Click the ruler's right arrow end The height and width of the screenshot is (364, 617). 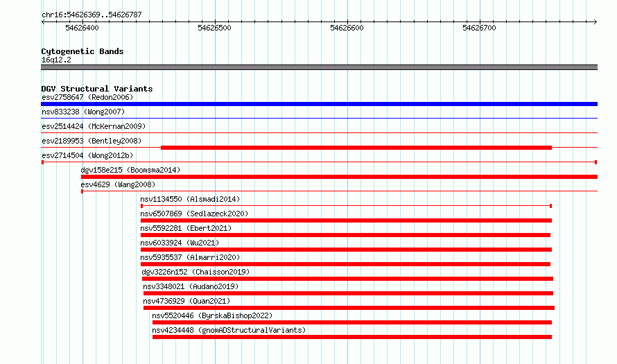point(596,21)
